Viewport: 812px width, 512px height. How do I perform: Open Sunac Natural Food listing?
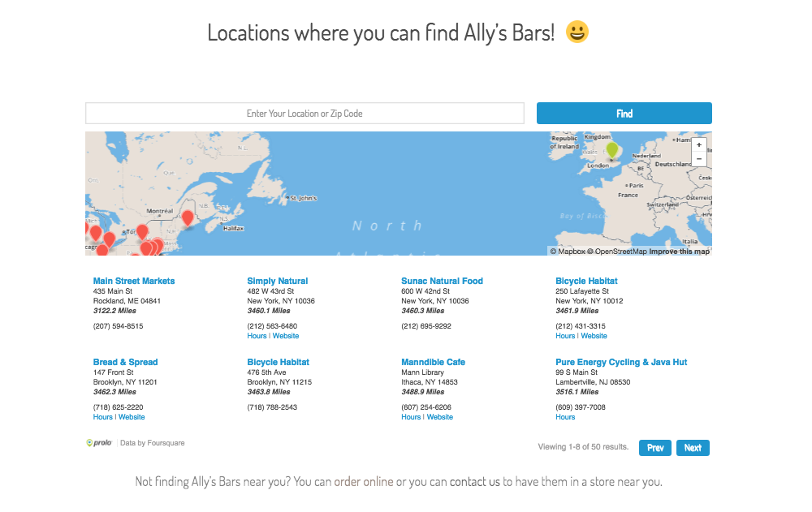click(442, 281)
